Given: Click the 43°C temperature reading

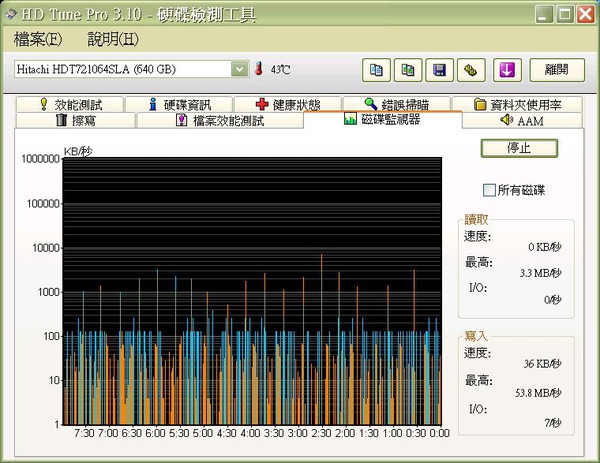Looking at the screenshot, I should click(x=280, y=70).
